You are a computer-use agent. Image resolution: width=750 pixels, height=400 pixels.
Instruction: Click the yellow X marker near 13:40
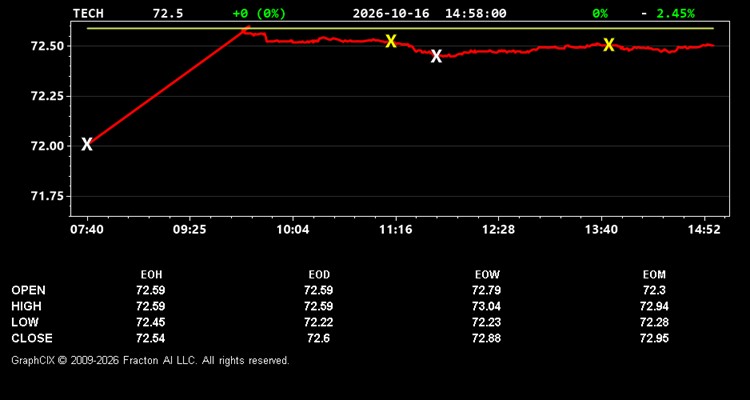pos(608,45)
